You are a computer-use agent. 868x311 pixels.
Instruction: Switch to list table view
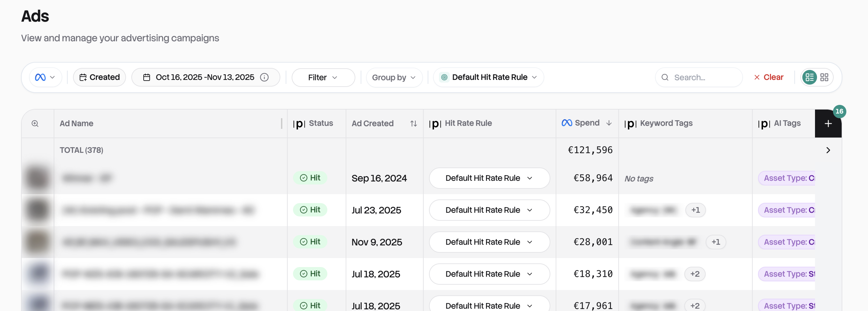809,77
